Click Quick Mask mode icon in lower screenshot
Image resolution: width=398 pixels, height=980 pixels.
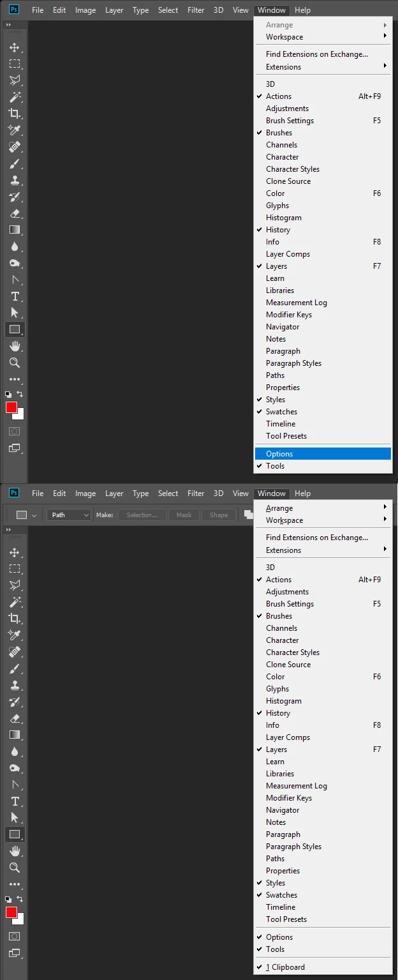point(14,937)
